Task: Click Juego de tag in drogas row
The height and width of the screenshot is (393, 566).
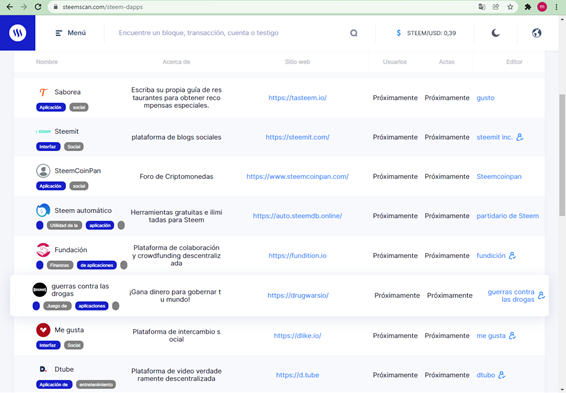Action: click(57, 306)
